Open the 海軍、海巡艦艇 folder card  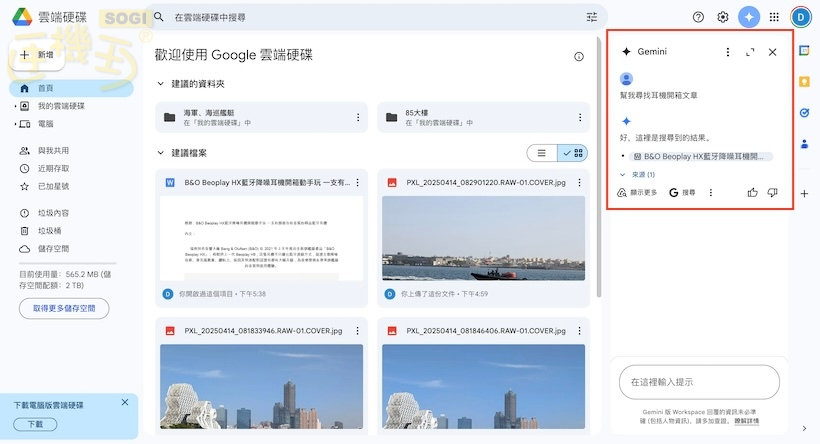261,117
